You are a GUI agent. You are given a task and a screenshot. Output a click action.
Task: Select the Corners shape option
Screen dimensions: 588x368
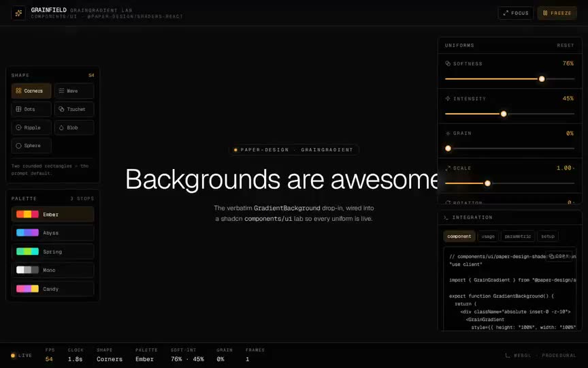click(x=31, y=91)
